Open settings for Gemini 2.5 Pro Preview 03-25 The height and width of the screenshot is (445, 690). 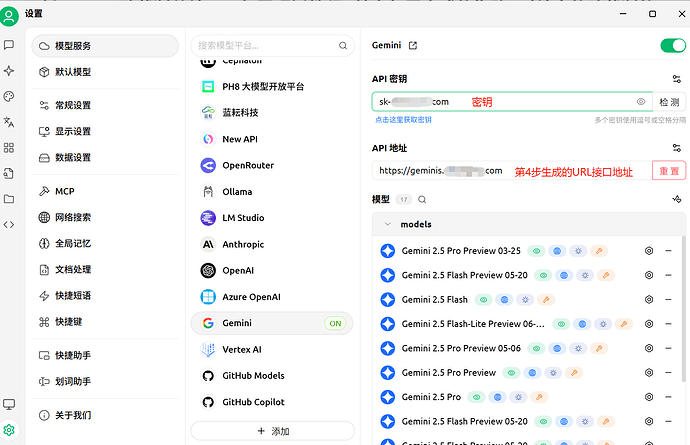click(x=649, y=251)
